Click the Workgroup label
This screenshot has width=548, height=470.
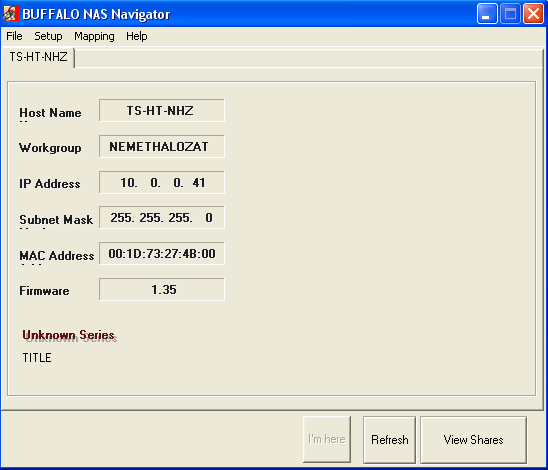50,148
